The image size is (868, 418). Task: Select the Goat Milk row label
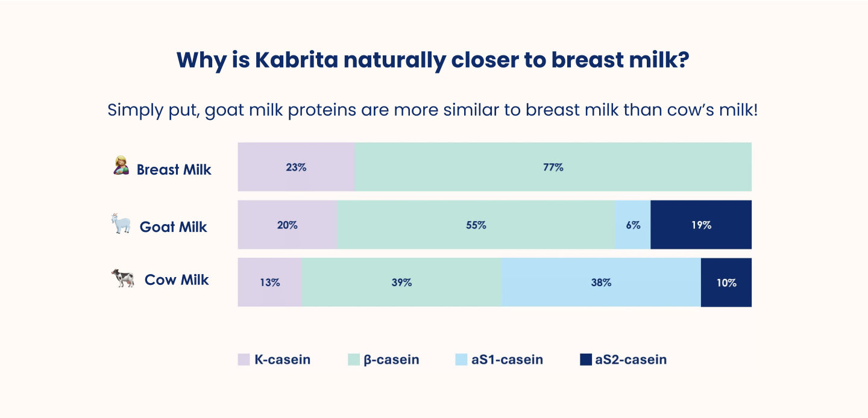click(173, 227)
